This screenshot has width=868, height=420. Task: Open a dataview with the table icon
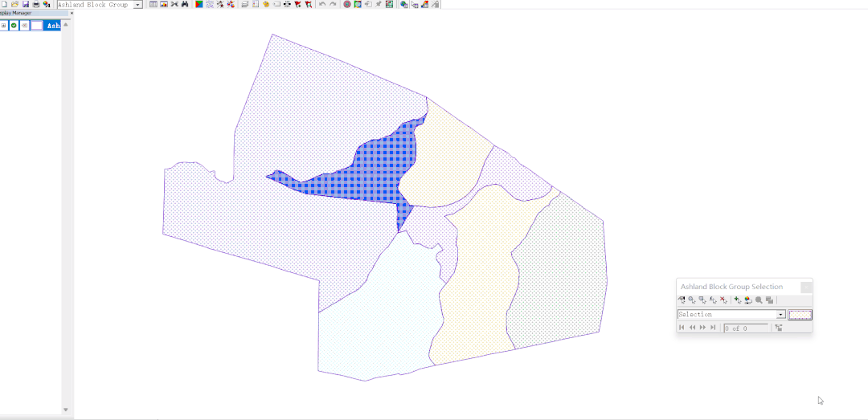(154, 4)
